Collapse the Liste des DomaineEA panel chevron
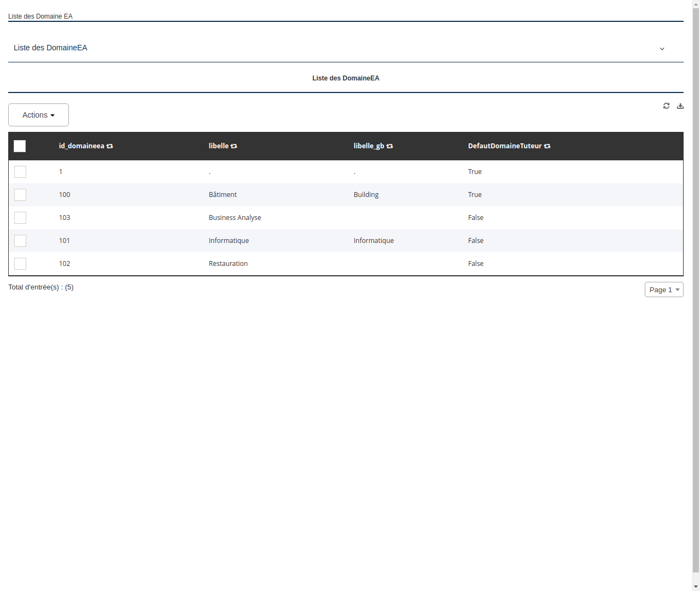 point(662,48)
